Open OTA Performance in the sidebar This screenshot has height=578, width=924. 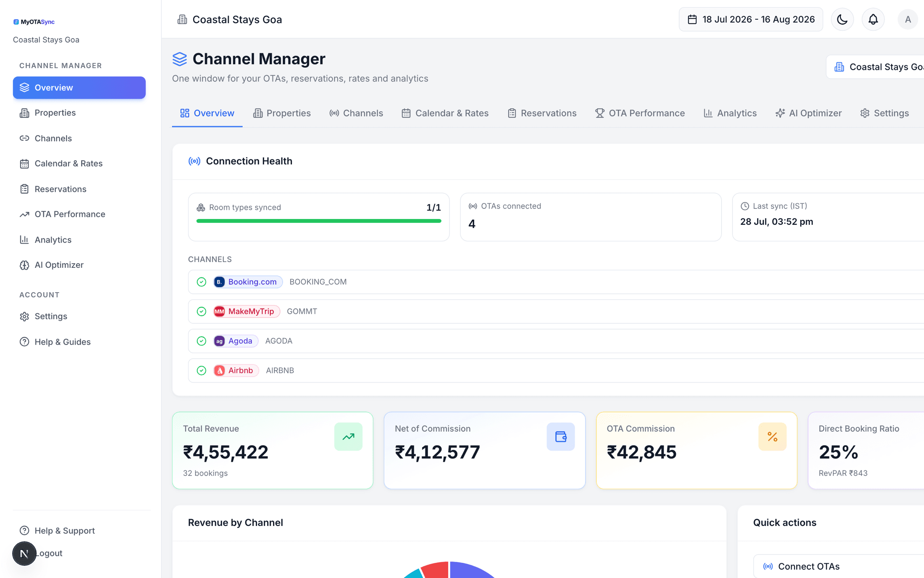pyautogui.click(x=79, y=214)
